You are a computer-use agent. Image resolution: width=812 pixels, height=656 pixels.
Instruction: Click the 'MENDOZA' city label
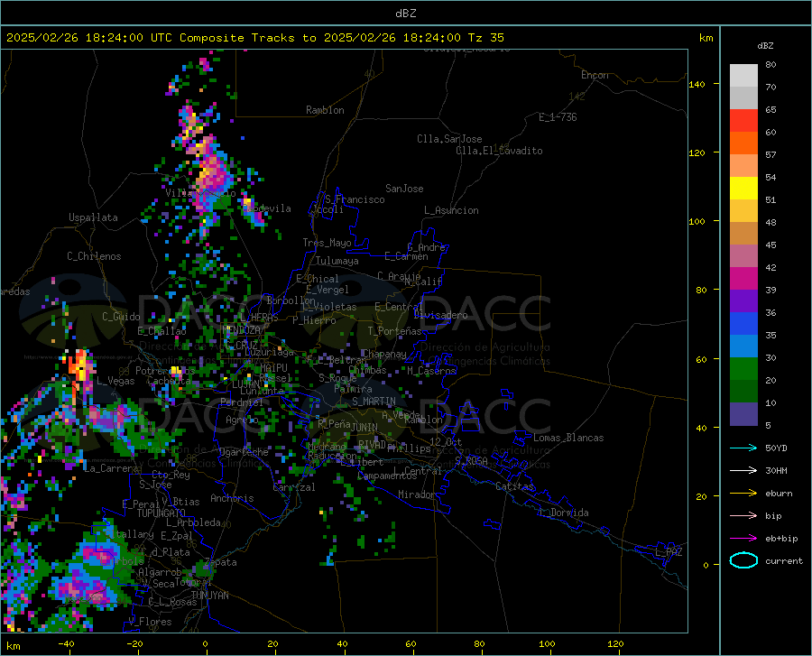pos(241,329)
